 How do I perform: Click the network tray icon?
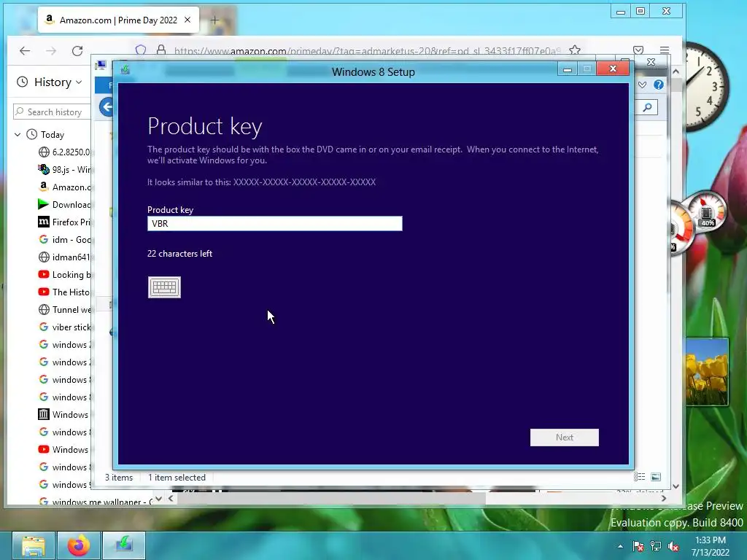[656, 546]
